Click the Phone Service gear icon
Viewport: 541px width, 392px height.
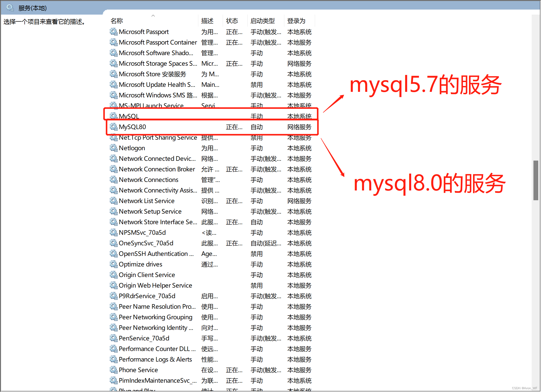click(x=113, y=370)
